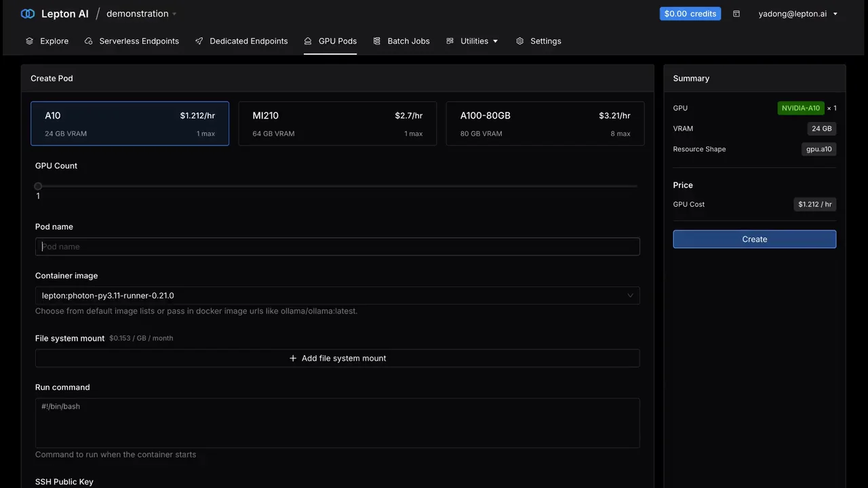868x488 pixels.
Task: Click the 24 GB VRAM value
Action: [821, 129]
